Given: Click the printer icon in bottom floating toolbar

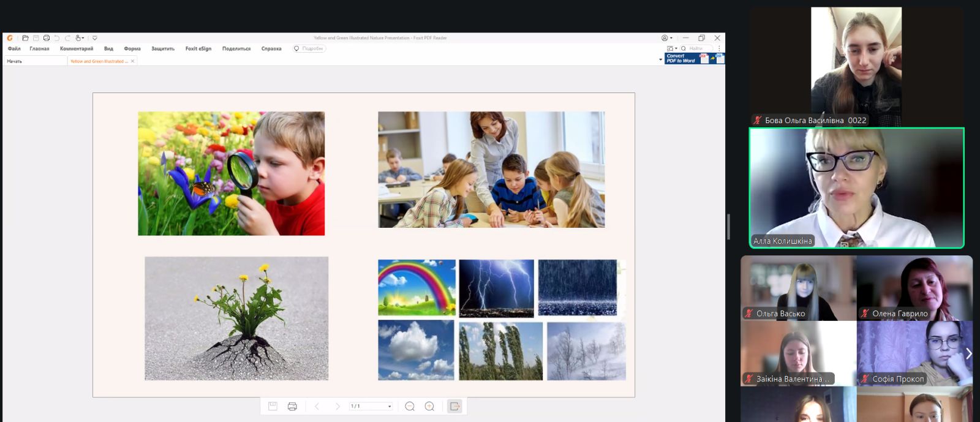Looking at the screenshot, I should (292, 406).
